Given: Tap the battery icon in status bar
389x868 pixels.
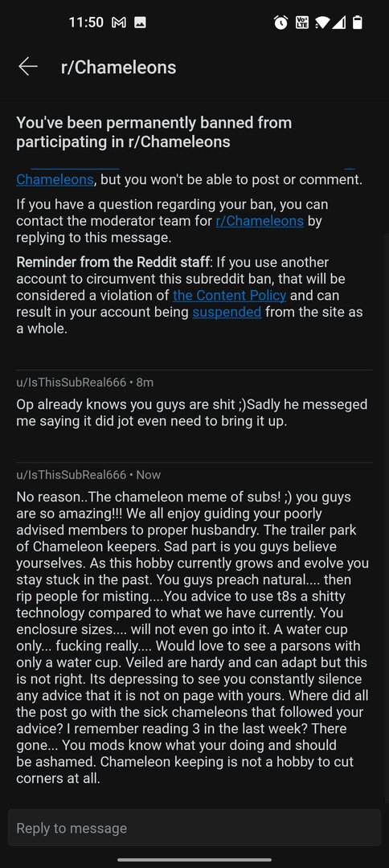Looking at the screenshot, I should 358,23.
